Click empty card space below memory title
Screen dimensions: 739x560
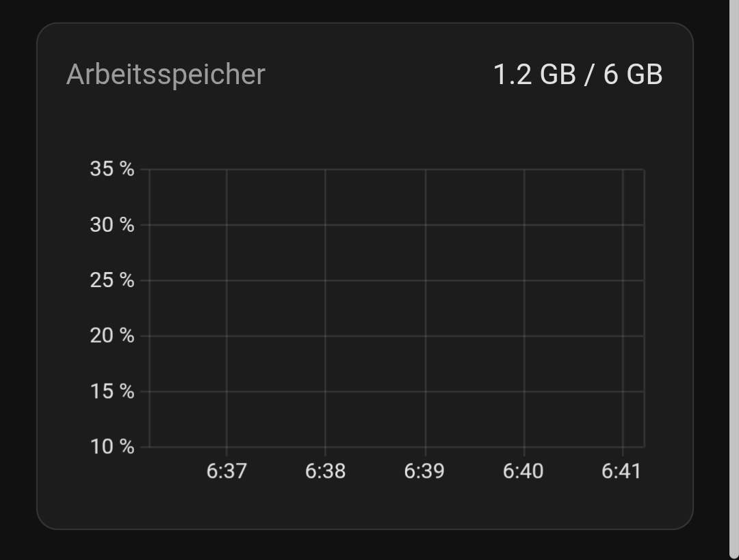click(365, 125)
